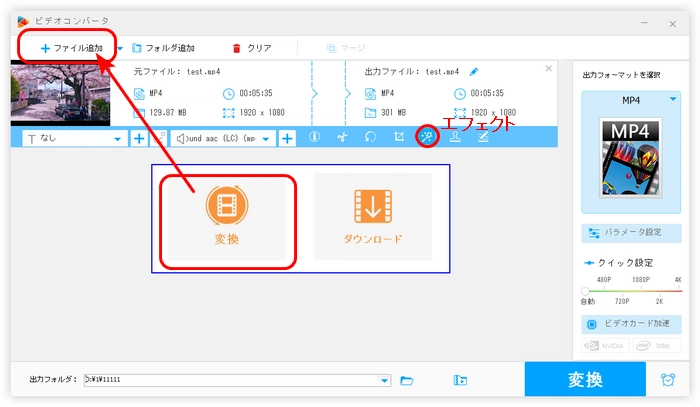Click the quick setting resolution slider

coord(631,291)
